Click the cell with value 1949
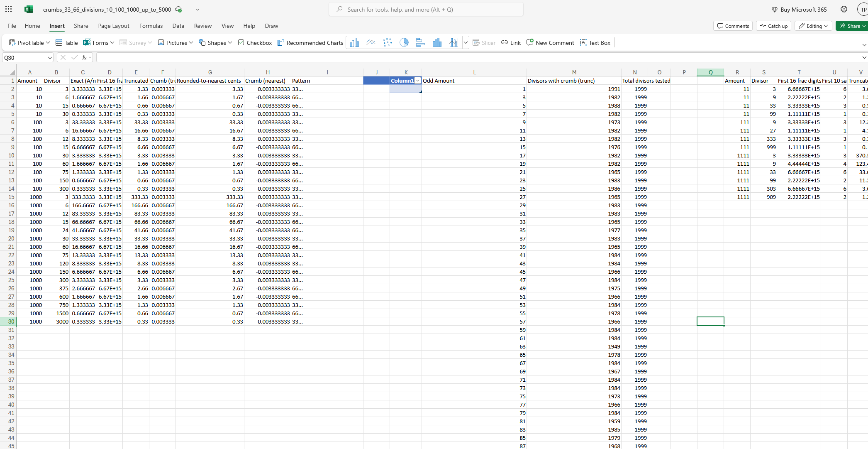The width and height of the screenshot is (868, 449). pyautogui.click(x=574, y=346)
